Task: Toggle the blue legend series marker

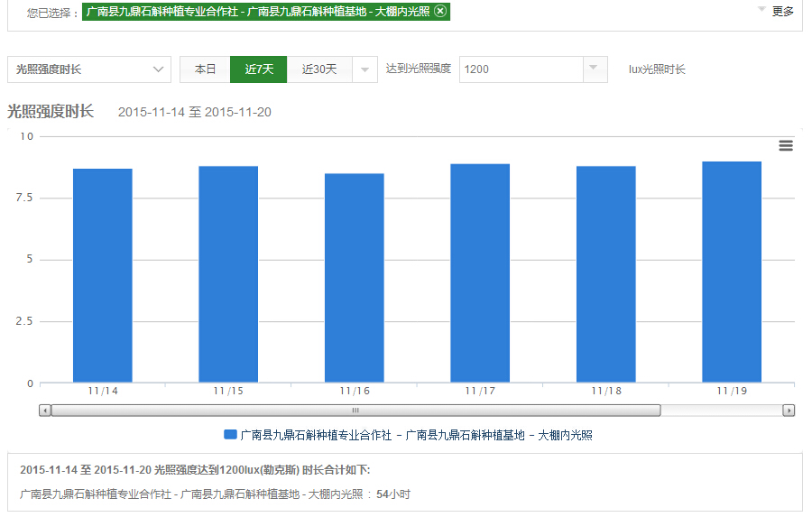Action: tap(230, 435)
